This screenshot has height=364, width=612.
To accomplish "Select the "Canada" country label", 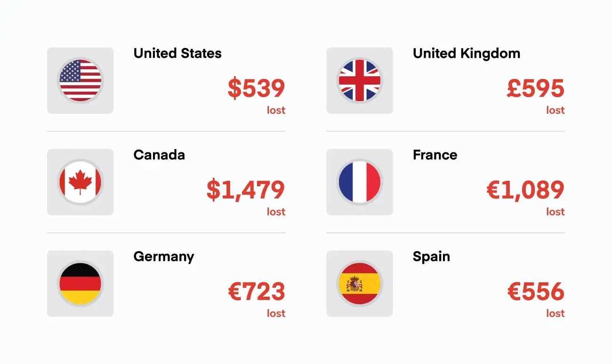I will point(159,155).
